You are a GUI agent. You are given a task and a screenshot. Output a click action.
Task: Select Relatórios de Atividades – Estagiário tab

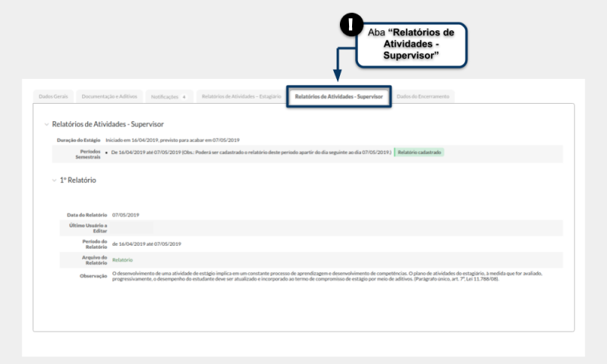point(241,96)
